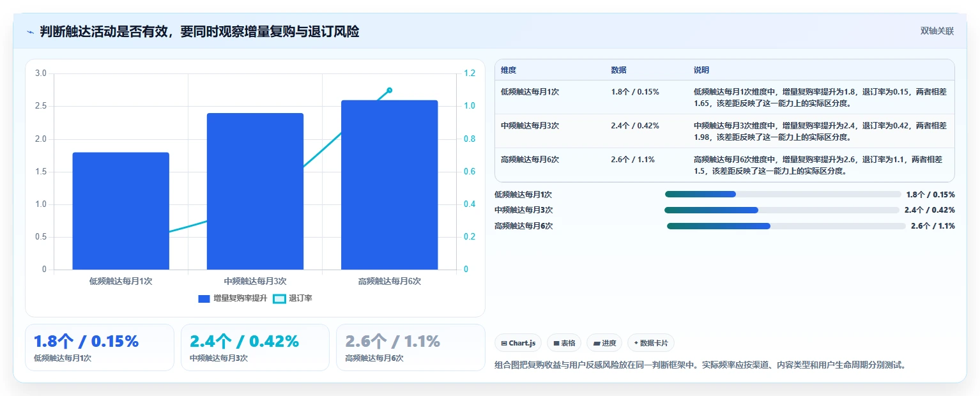Click the x-axis label 中频触达每月3次
Image resolution: width=980 pixels, height=396 pixels.
(x=255, y=281)
